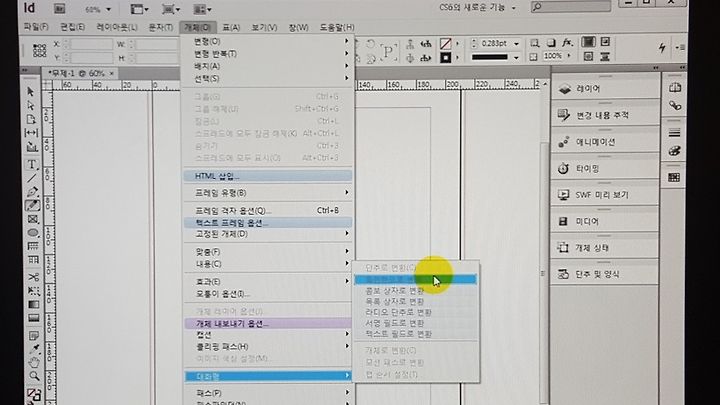Choose 개체 내보내기 옵션... menu item
The image size is (720, 405).
click(x=268, y=323)
